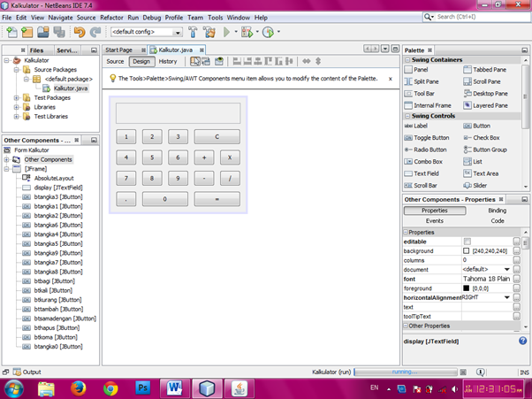Select Radio Button in the palette
This screenshot has width=532, height=399.
[x=425, y=150]
